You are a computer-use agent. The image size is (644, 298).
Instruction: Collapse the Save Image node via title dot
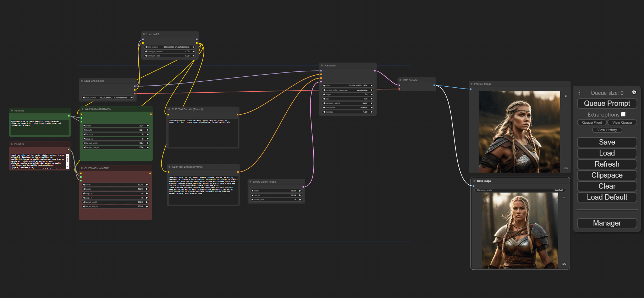pos(474,181)
